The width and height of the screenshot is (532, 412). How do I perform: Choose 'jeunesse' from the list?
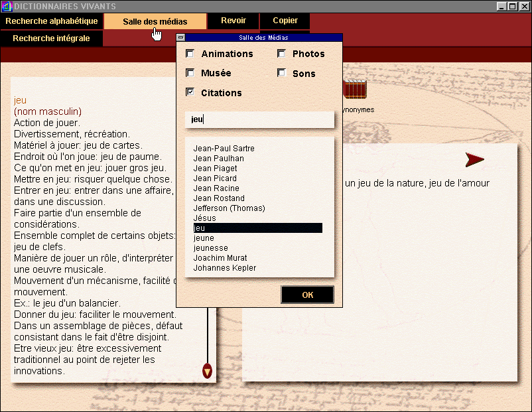(x=211, y=247)
